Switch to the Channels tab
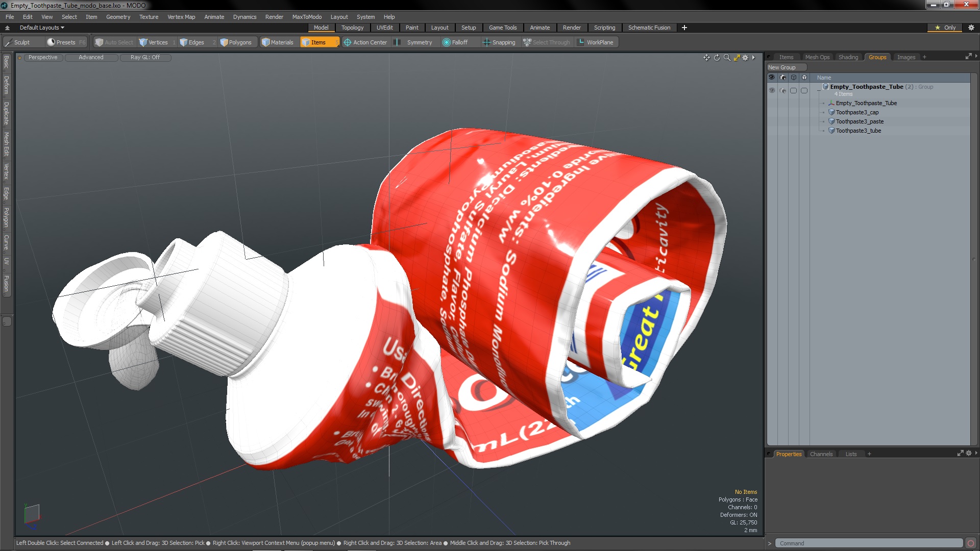 tap(821, 454)
